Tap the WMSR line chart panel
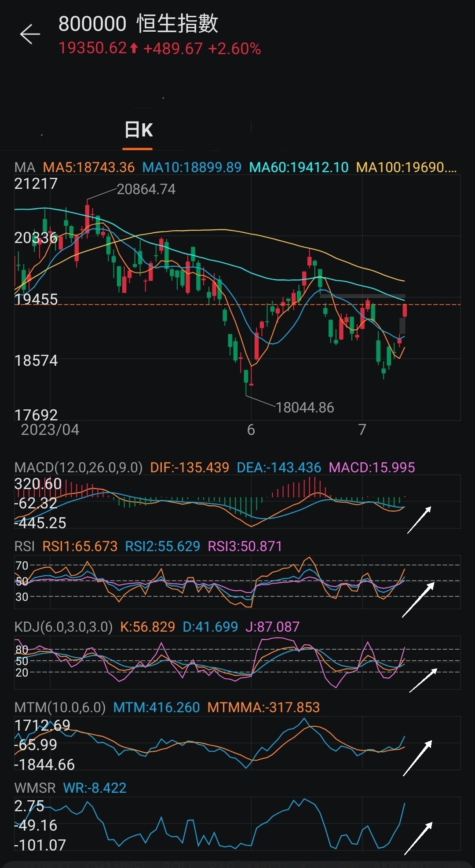Image resolution: width=475 pixels, height=868 pixels. tap(237, 824)
